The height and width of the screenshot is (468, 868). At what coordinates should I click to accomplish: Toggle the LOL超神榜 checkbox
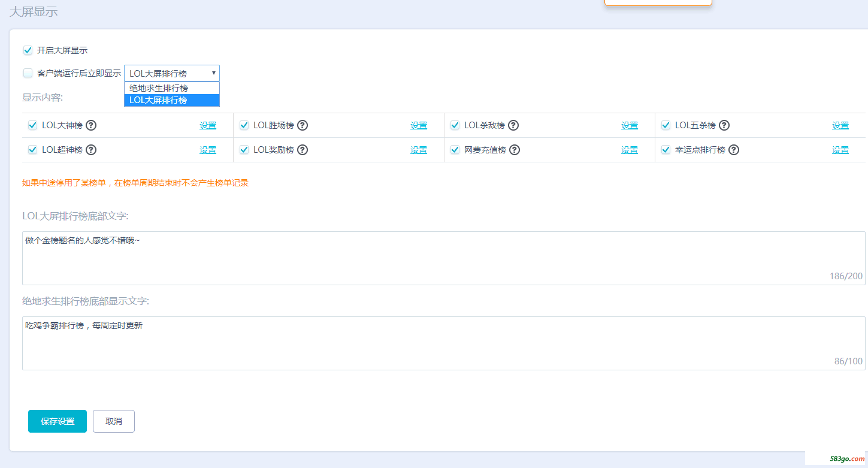33,150
